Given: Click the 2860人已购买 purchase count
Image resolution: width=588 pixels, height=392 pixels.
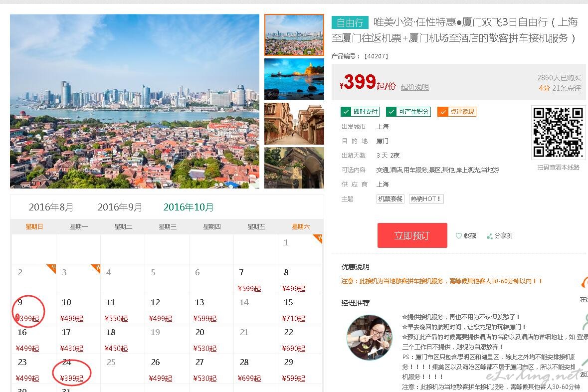Looking at the screenshot, I should [x=559, y=78].
